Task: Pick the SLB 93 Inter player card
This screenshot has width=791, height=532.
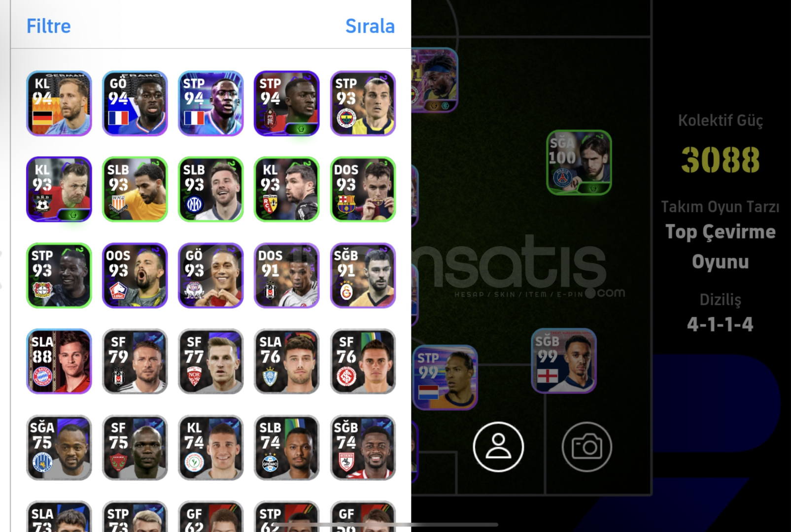Action: tap(211, 189)
